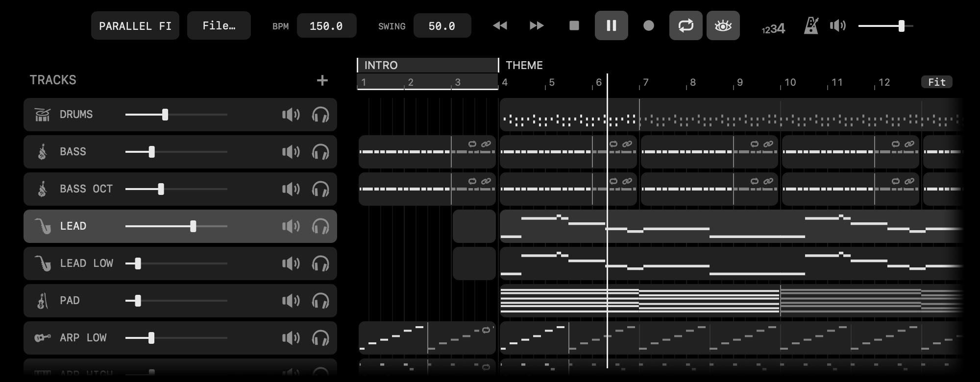
Task: Mute the BASS OCT track
Action: tap(291, 189)
